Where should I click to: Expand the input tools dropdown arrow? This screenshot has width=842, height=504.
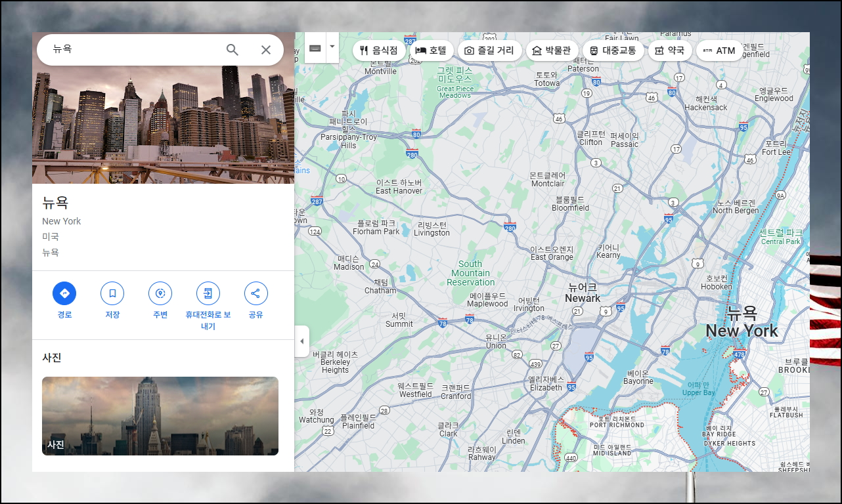click(332, 47)
